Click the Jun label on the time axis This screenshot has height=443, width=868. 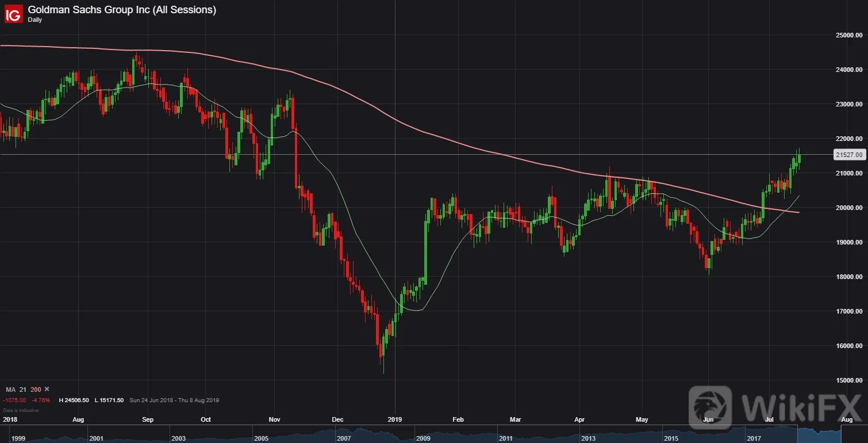click(708, 419)
